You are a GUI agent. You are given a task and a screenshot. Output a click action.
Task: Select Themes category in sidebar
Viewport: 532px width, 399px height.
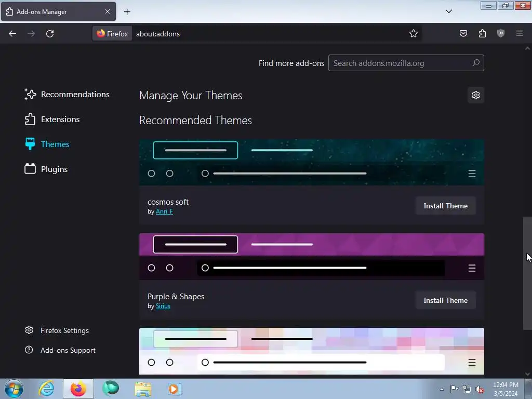[x=47, y=144]
